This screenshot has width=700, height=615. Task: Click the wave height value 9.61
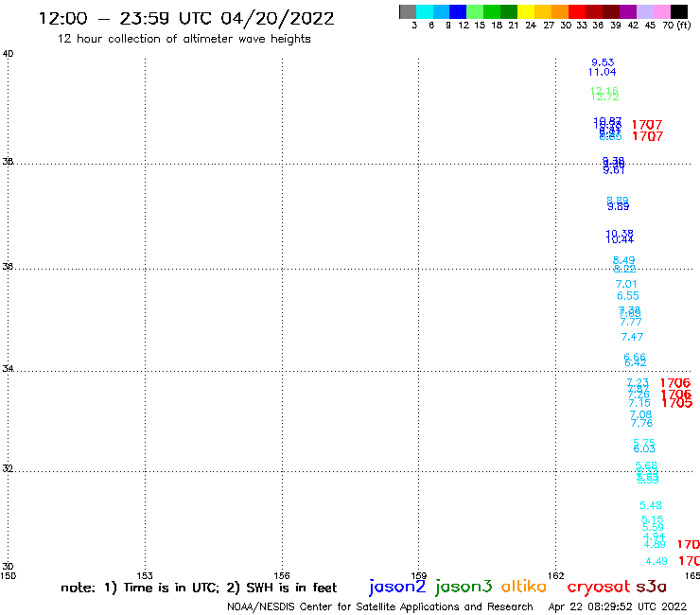(x=614, y=170)
